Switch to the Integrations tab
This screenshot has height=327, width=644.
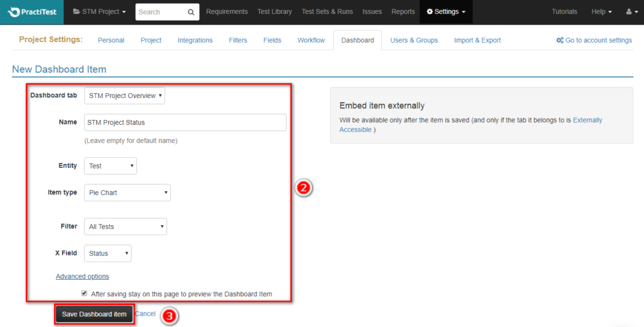tap(195, 40)
